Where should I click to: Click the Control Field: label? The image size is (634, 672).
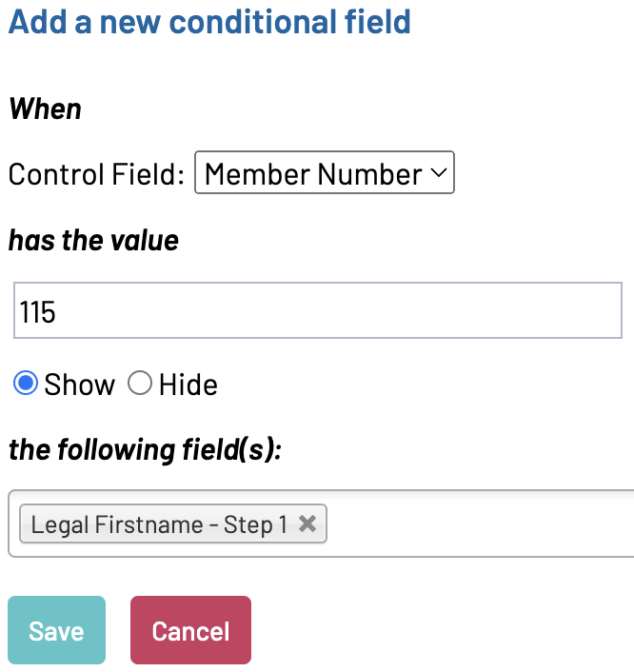click(x=95, y=175)
